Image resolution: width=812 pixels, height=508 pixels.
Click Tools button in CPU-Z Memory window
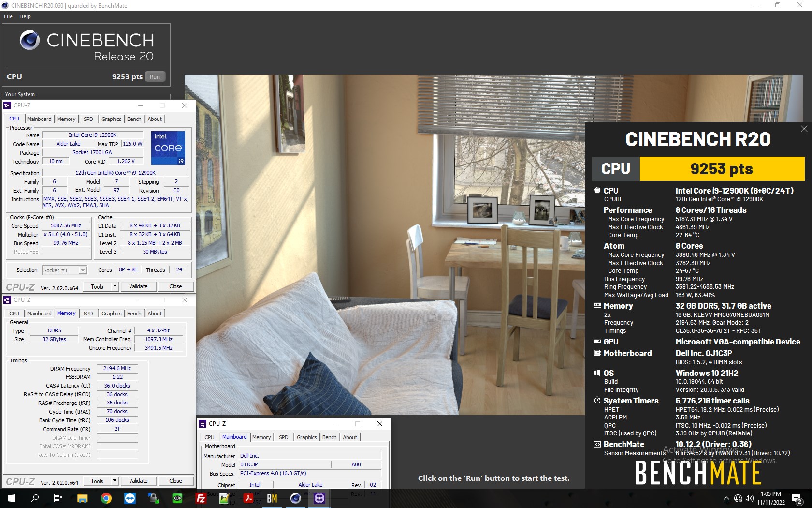click(x=97, y=481)
